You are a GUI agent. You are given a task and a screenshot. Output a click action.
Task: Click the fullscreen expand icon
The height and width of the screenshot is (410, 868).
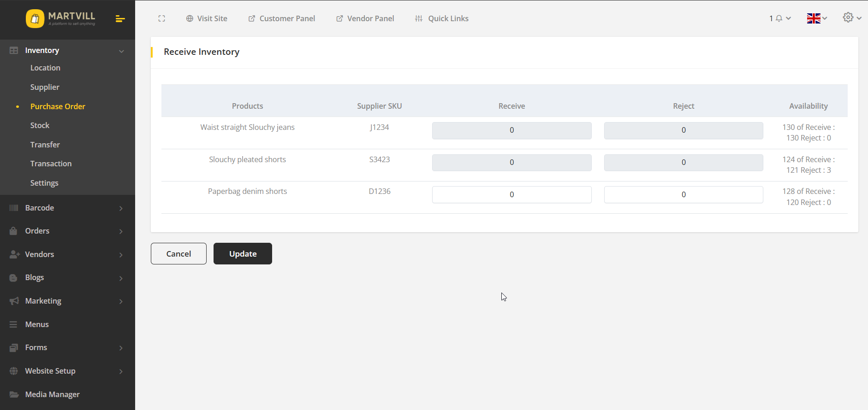161,18
